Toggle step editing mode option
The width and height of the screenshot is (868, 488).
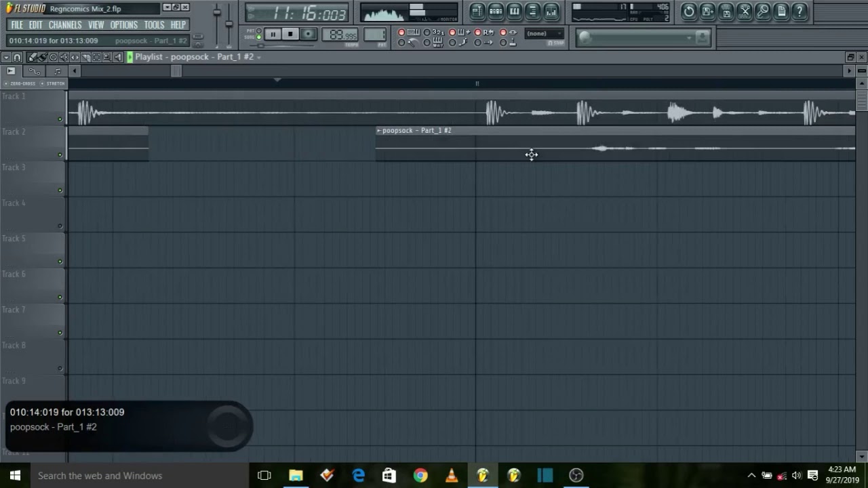coord(452,43)
